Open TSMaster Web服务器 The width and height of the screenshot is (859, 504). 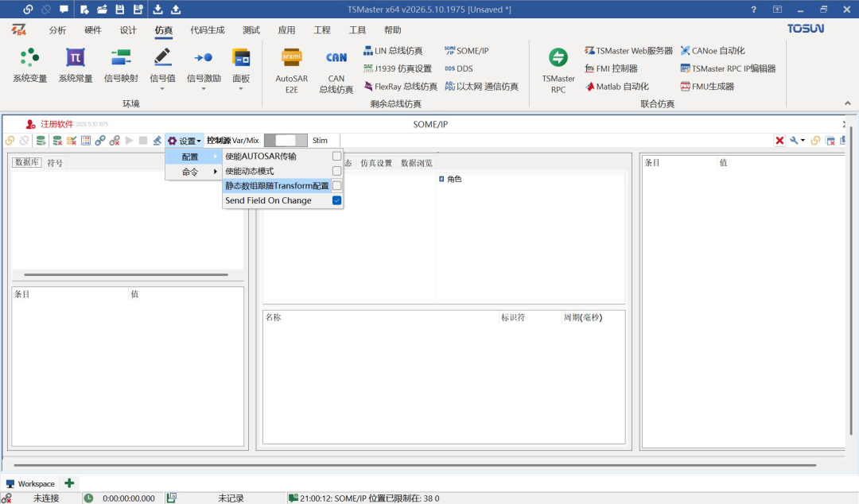click(x=628, y=50)
